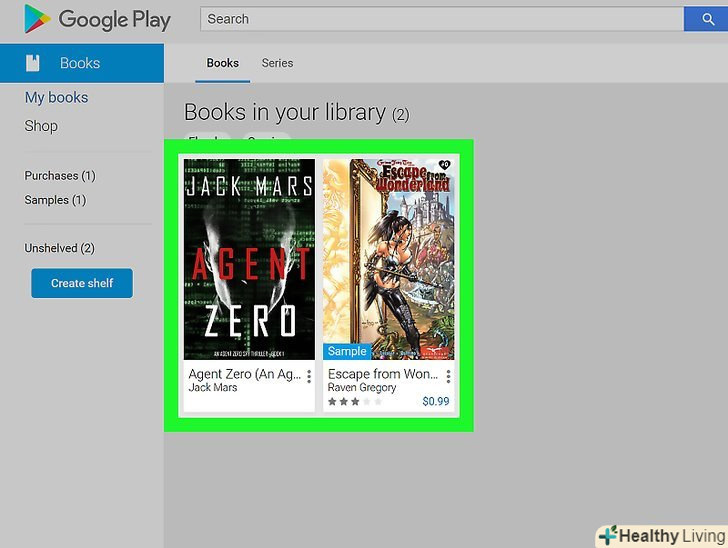
Task: Click the Books header in the sidebar
Action: pyautogui.click(x=82, y=63)
